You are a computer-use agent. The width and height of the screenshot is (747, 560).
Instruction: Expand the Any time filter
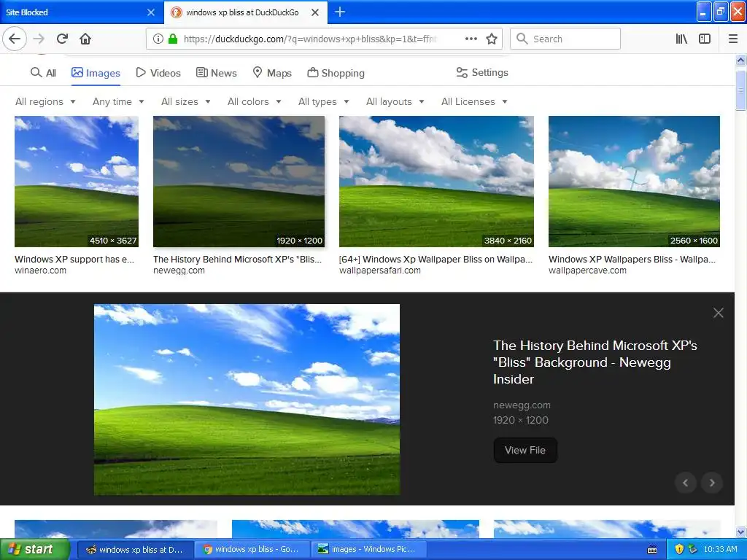(118, 101)
